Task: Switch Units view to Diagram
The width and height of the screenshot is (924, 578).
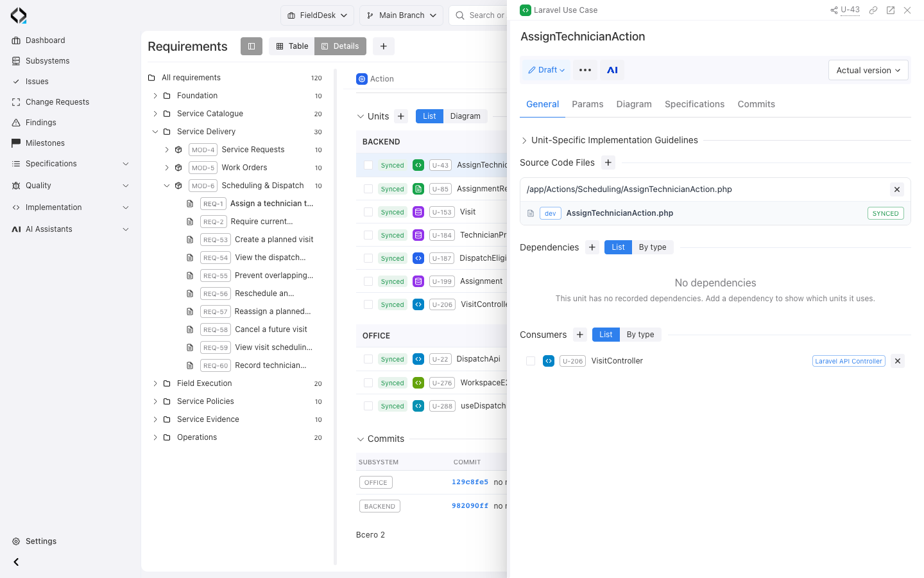Action: click(465, 116)
